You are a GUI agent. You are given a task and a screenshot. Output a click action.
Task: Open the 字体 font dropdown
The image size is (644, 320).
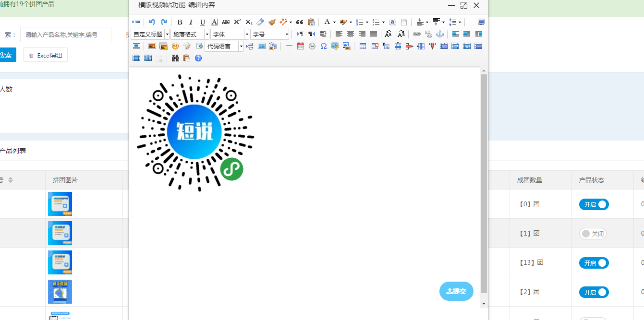[x=230, y=34]
